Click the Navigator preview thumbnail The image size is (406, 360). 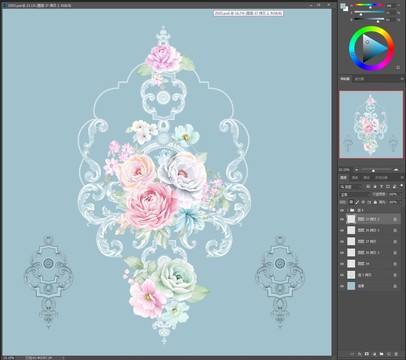tap(371, 125)
